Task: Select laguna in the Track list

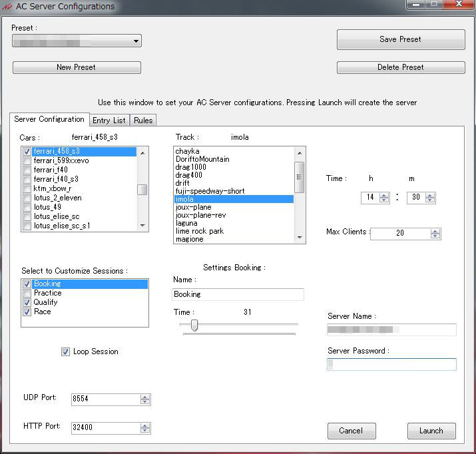Action: pos(186,223)
